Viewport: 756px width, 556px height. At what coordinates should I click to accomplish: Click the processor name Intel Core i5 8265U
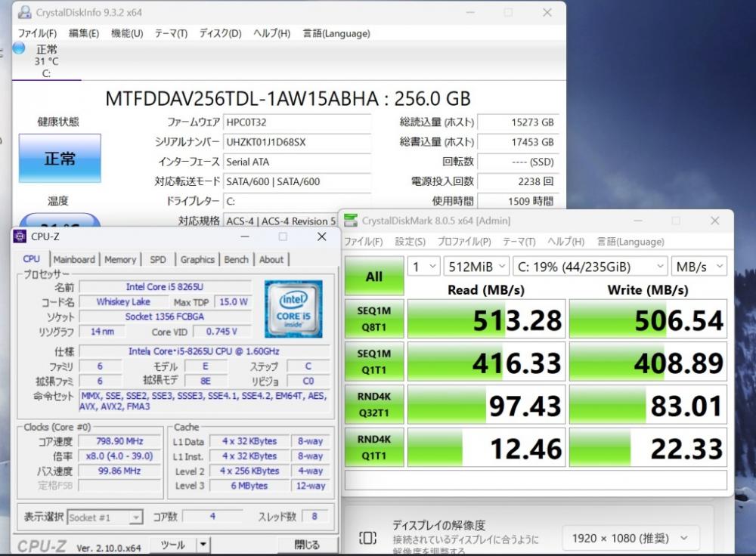tap(165, 286)
